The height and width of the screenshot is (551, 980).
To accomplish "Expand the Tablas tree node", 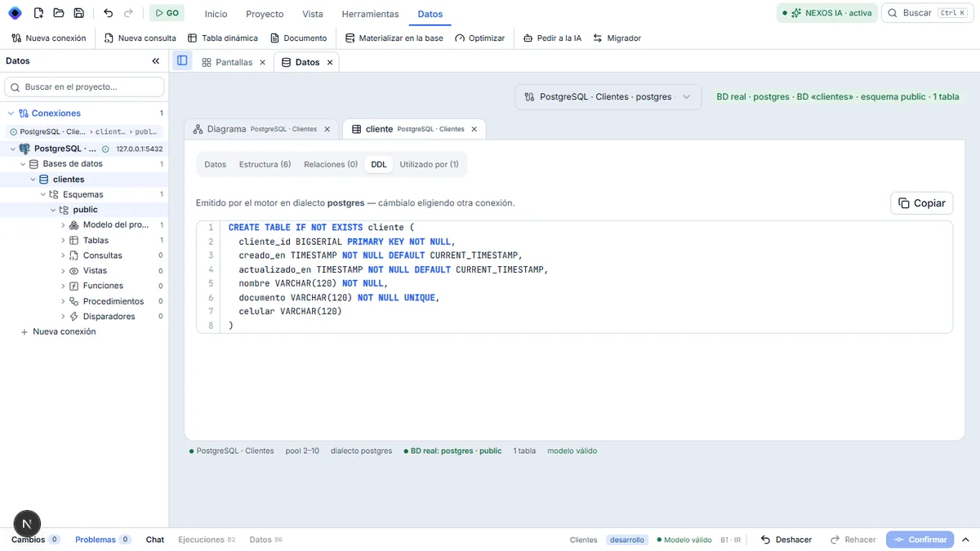I will point(63,241).
